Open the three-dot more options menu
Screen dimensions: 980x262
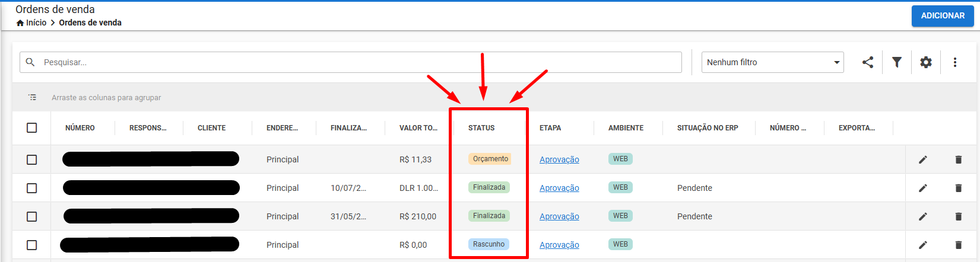pos(955,62)
